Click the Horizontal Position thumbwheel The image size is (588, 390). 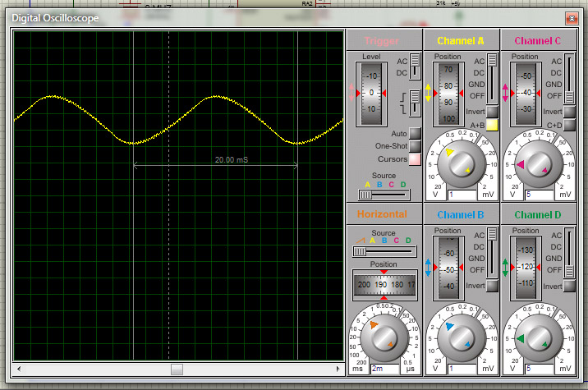384,285
